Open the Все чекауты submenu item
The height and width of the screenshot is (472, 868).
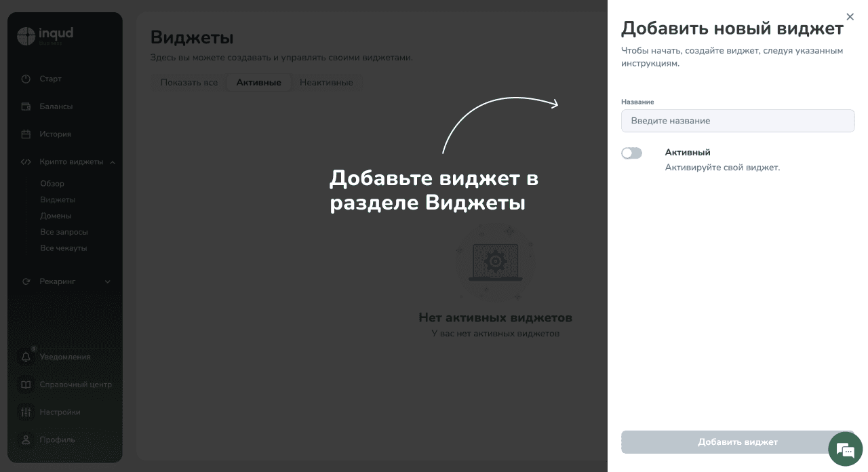pyautogui.click(x=64, y=248)
